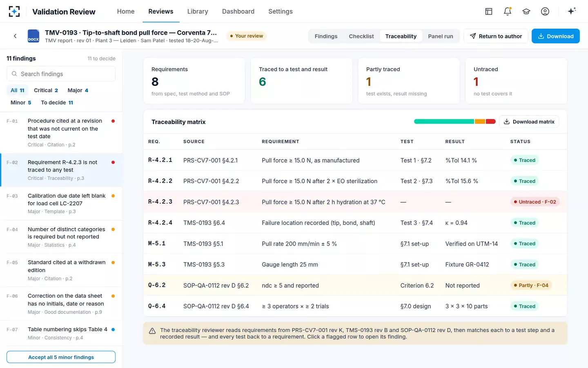The image size is (588, 368).
Task: Click 'Fixture GR-0412' result cell
Action: click(467, 265)
